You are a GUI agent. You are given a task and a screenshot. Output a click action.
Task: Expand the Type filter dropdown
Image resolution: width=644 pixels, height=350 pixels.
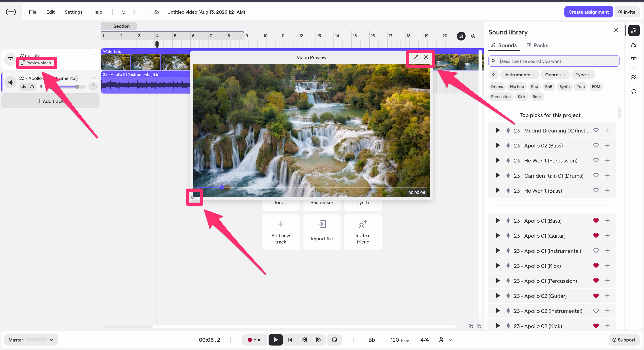[583, 74]
